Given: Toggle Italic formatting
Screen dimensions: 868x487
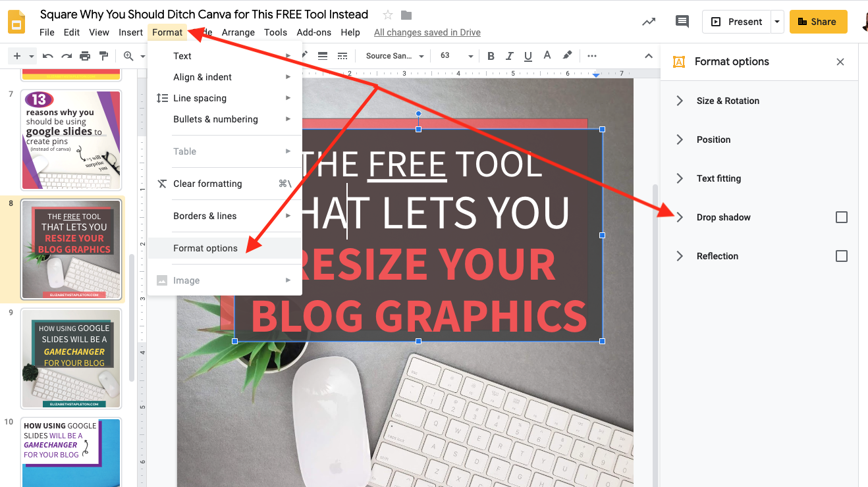Looking at the screenshot, I should (x=510, y=56).
